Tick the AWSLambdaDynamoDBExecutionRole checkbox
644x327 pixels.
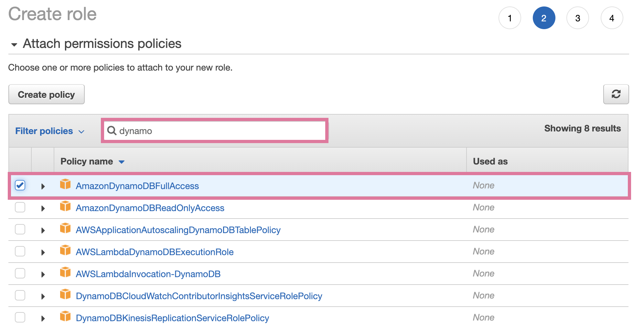pyautogui.click(x=20, y=251)
